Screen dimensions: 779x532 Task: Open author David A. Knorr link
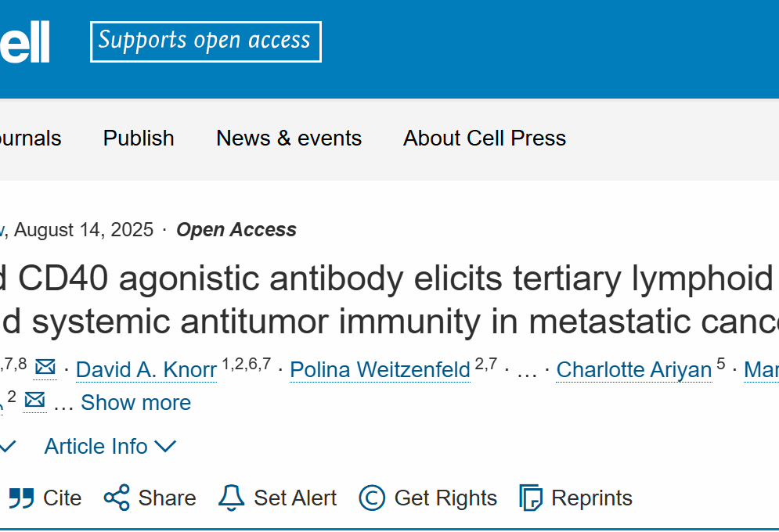tap(146, 370)
